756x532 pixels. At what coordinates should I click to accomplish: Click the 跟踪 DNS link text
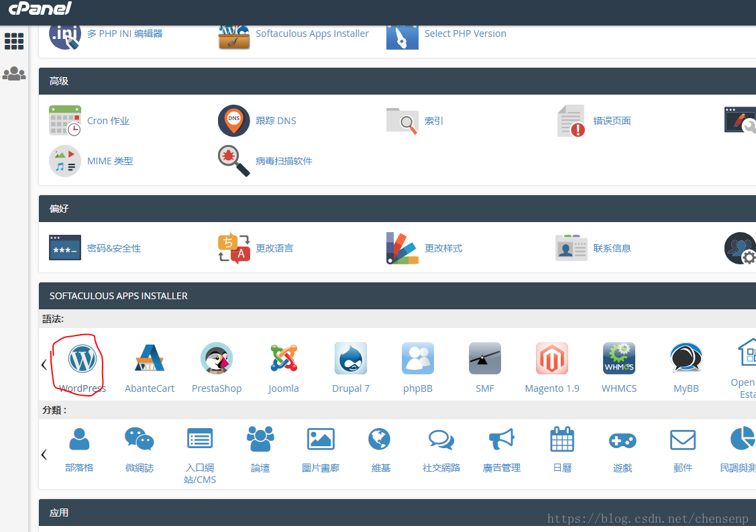(x=276, y=121)
